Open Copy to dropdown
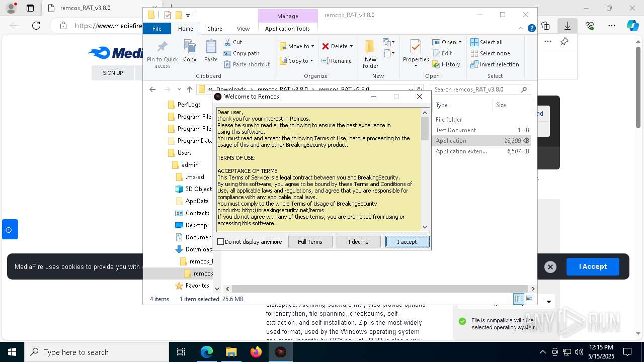This screenshot has width=644, height=362. point(297,61)
